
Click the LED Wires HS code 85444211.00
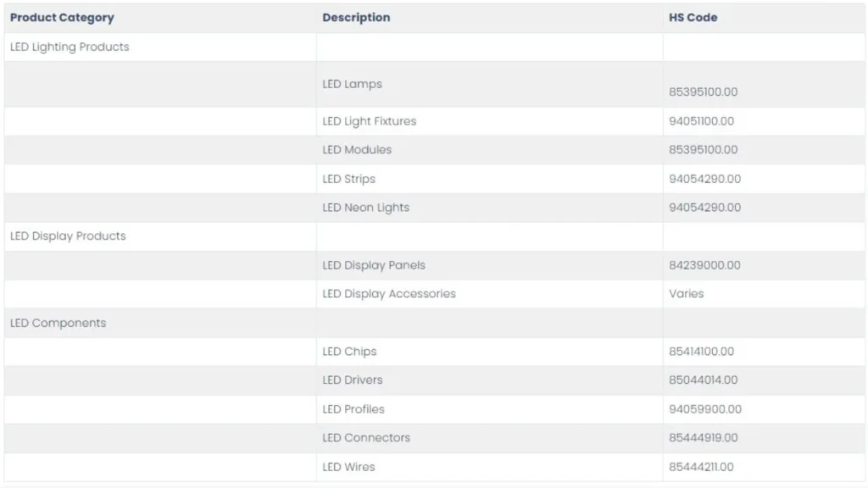pyautogui.click(x=701, y=467)
